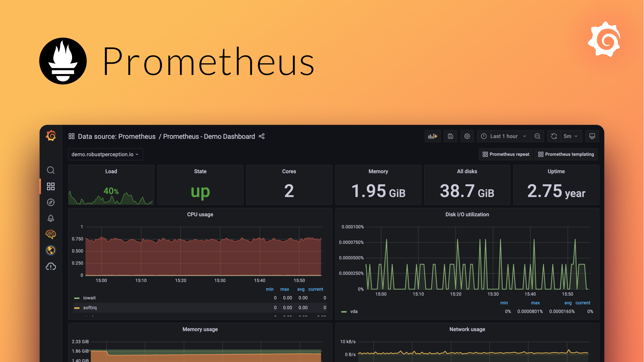
Task: Open the demo.robustperception.io instance dropdown
Action: coord(105,154)
